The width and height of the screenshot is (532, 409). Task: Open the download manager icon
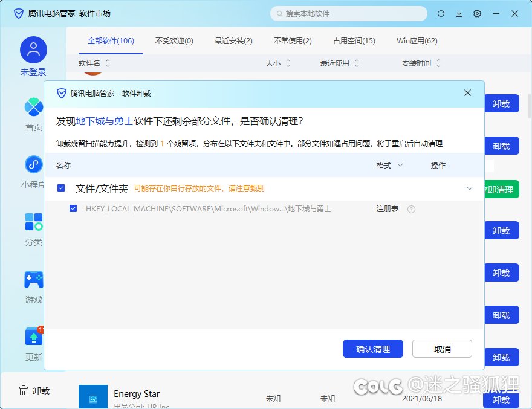[459, 13]
